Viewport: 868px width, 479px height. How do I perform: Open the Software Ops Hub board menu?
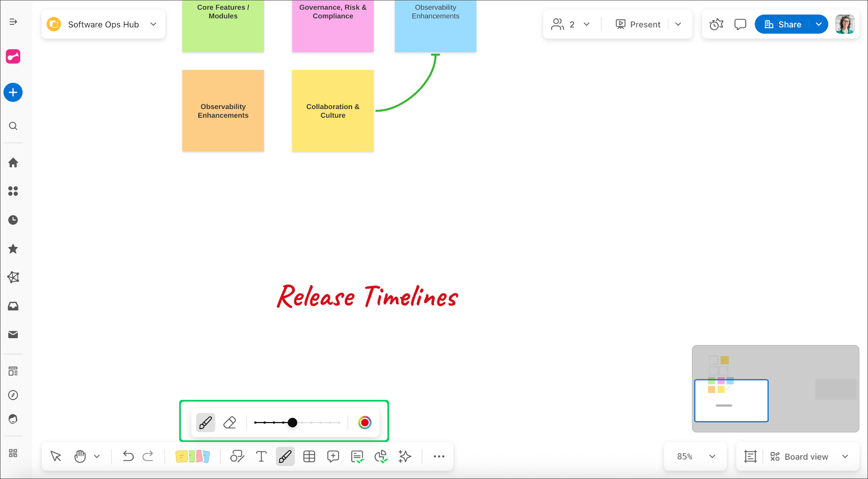click(x=153, y=24)
